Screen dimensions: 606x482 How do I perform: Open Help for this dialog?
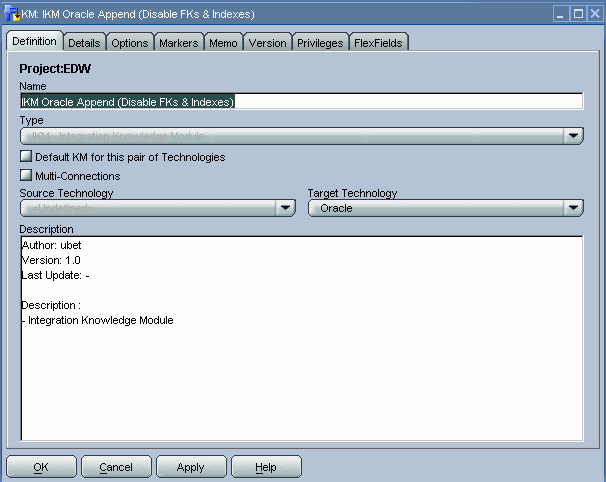pyautogui.click(x=266, y=467)
